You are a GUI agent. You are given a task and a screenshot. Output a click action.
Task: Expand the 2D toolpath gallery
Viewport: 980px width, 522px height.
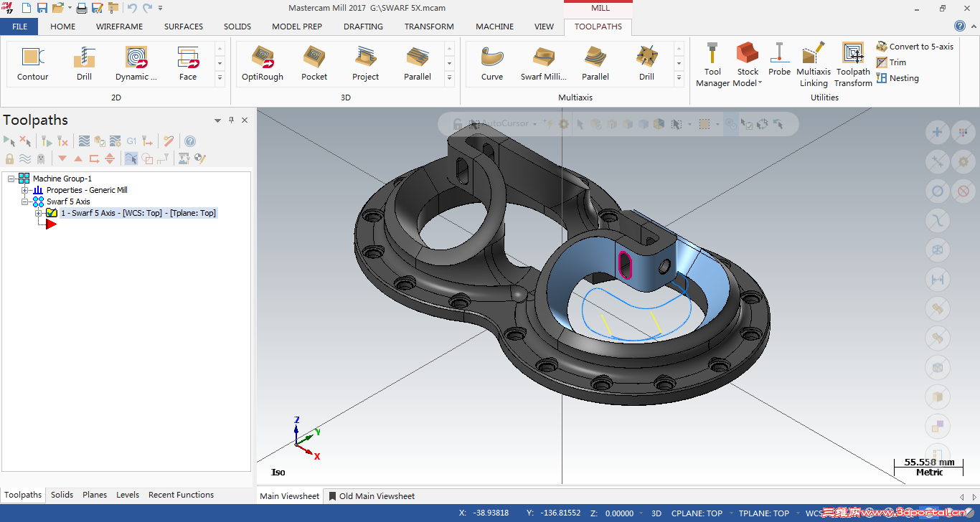tap(220, 77)
